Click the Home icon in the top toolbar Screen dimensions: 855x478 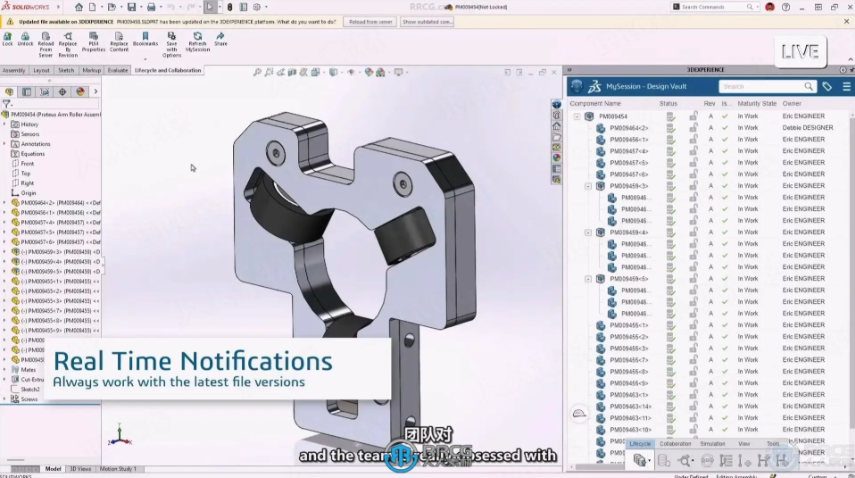tap(79, 7)
